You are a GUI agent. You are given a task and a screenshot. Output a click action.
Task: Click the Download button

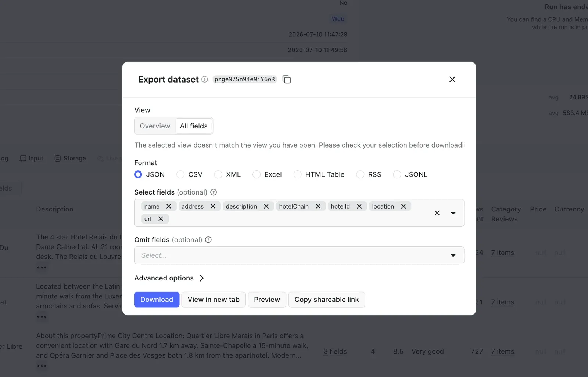[x=157, y=300]
